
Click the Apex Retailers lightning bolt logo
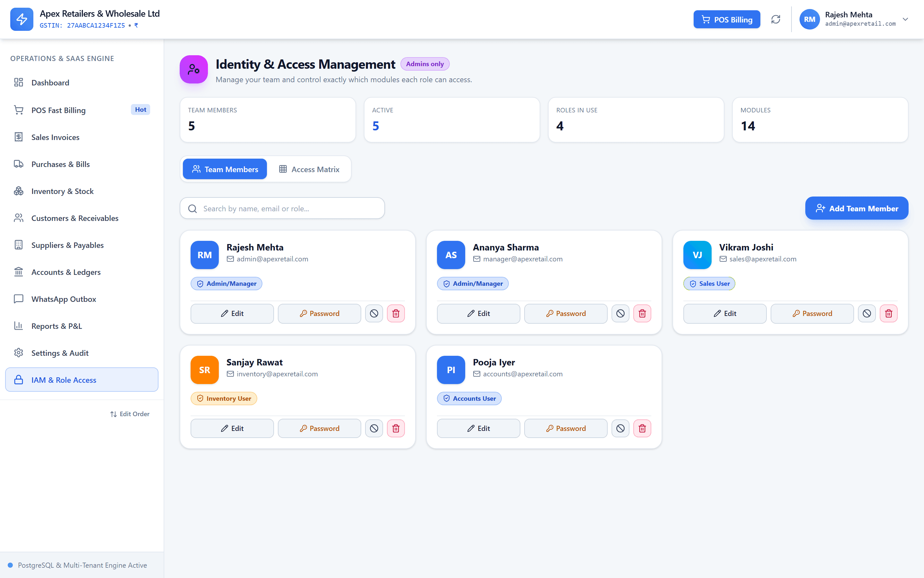click(22, 19)
